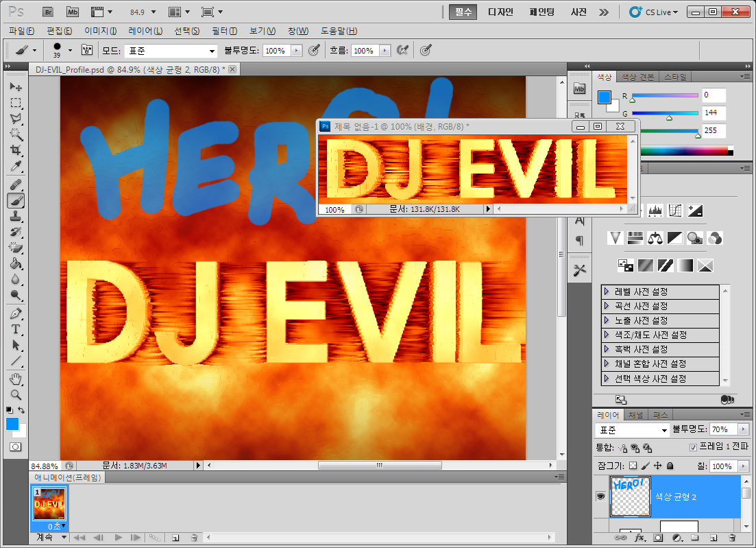Toggle the brush panel from the options bar
756x548 pixels.
[x=87, y=50]
